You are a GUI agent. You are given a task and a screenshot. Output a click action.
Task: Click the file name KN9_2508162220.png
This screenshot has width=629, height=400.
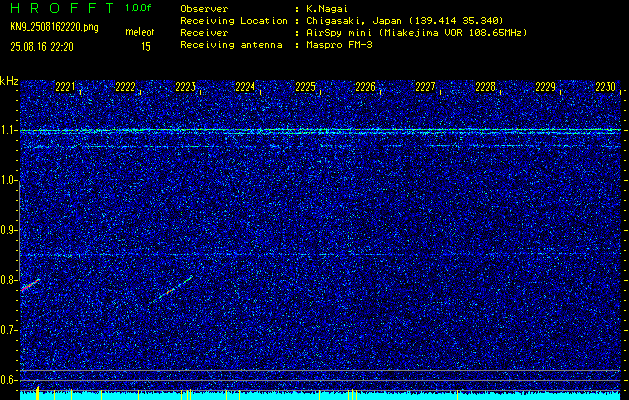click(x=54, y=28)
